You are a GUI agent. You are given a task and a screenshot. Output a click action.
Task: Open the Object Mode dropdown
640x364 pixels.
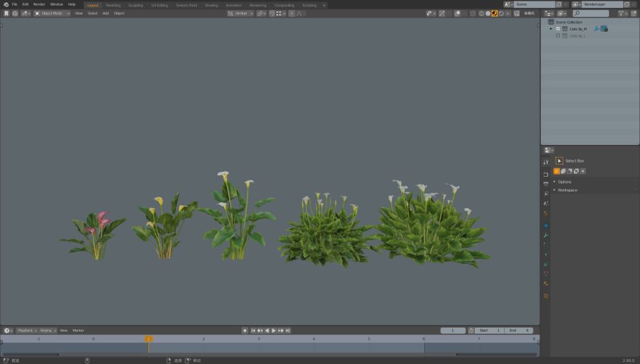52,13
